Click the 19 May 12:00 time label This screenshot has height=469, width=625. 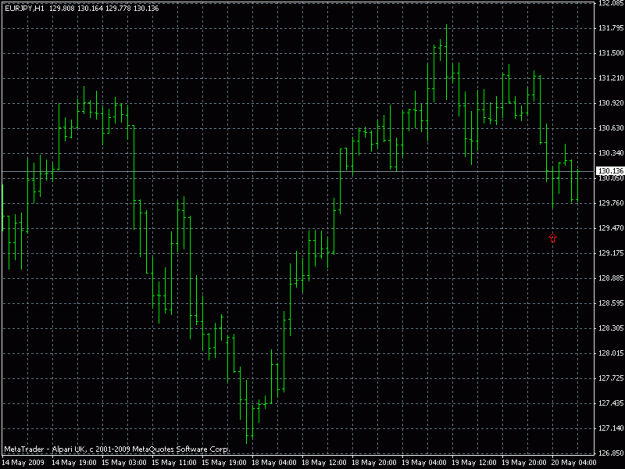(x=474, y=463)
